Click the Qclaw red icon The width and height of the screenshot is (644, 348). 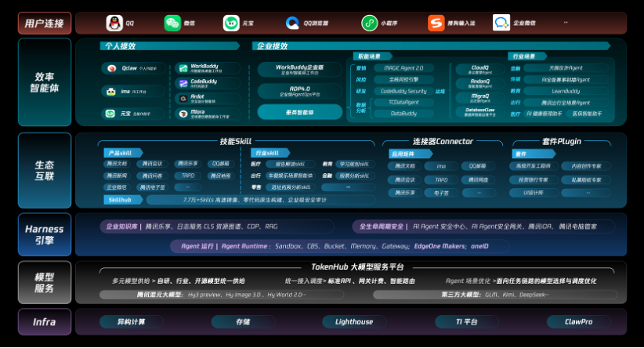click(111, 68)
